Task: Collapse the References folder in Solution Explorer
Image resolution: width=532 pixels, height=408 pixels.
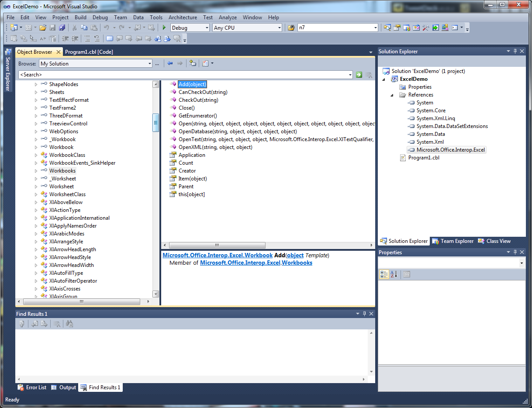Action: [x=392, y=95]
